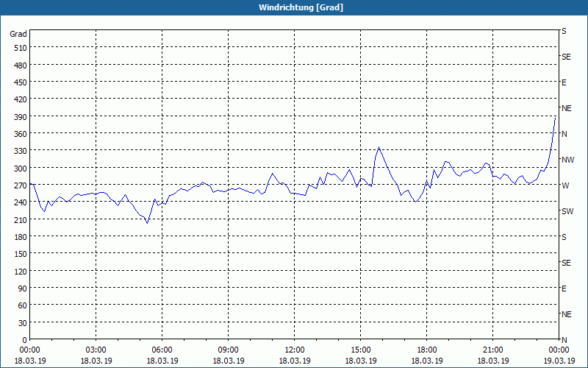Click the 360 y-axis tick label

(x=21, y=134)
